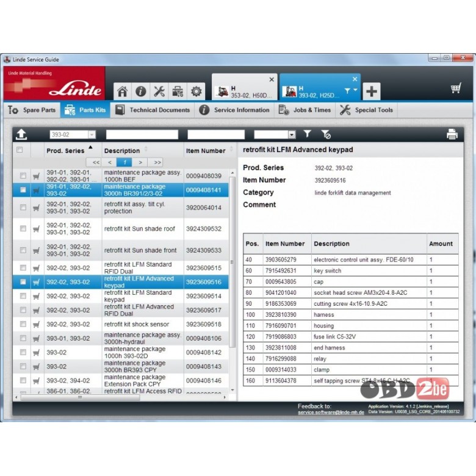476x476 pixels.
Task: Check the box for Sun shade roof kit
Action: 23,228
